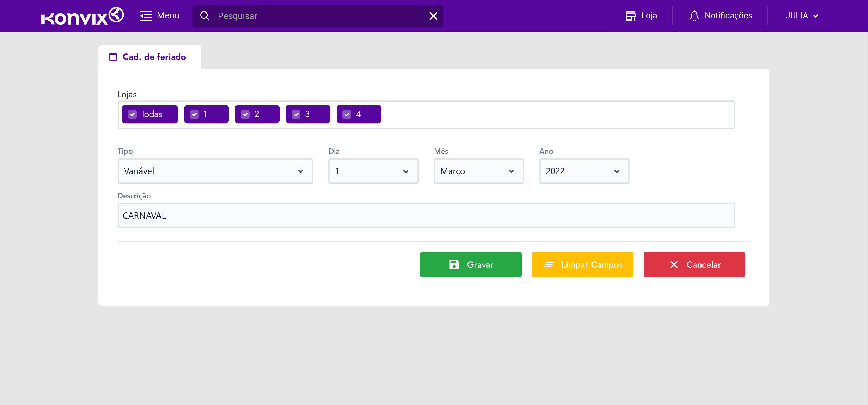The width and height of the screenshot is (868, 405).
Task: Click the Loja store icon
Action: [630, 16]
